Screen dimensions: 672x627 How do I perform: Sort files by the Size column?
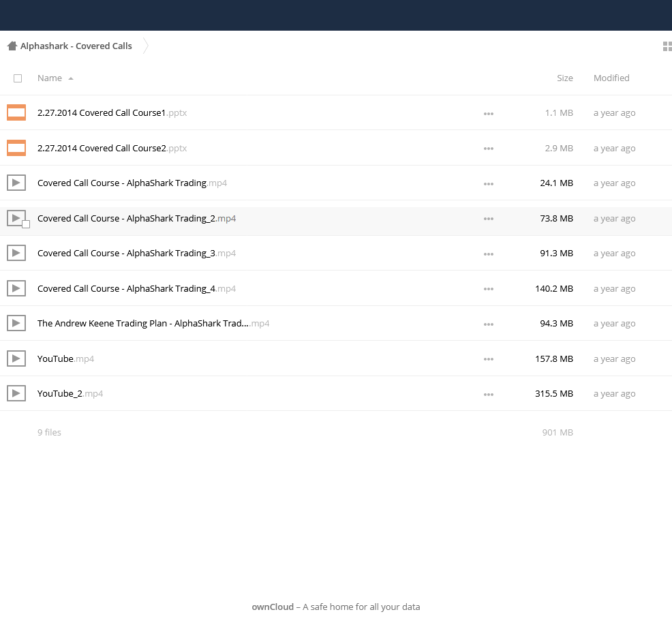coord(565,78)
